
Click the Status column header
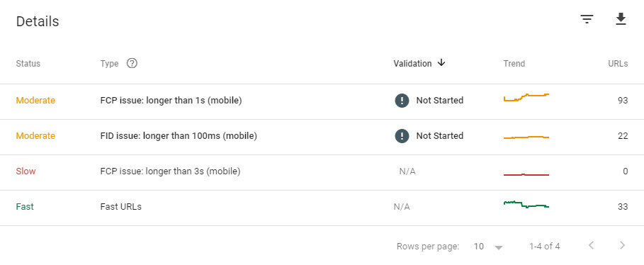28,64
